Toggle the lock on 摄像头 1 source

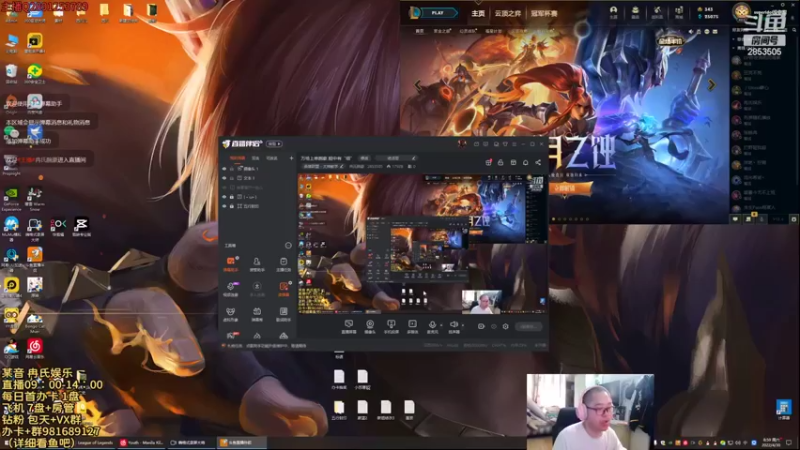[x=232, y=168]
